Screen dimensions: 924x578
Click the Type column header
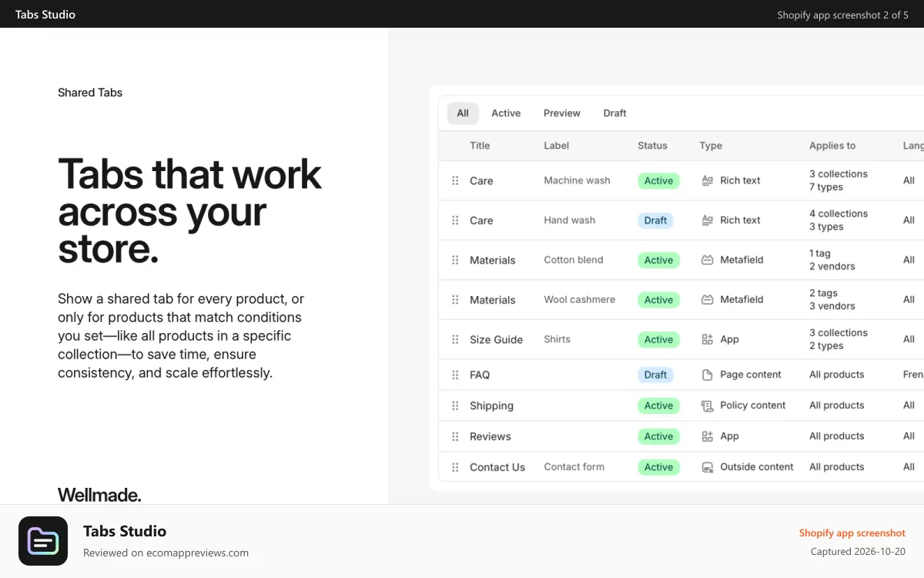click(711, 146)
